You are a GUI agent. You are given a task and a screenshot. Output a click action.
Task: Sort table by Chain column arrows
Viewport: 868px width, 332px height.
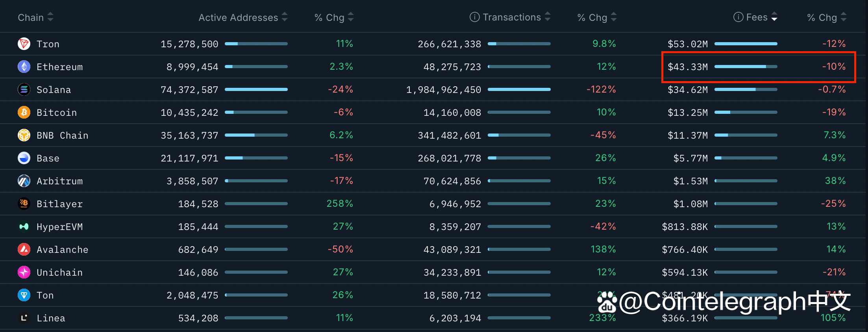50,17
